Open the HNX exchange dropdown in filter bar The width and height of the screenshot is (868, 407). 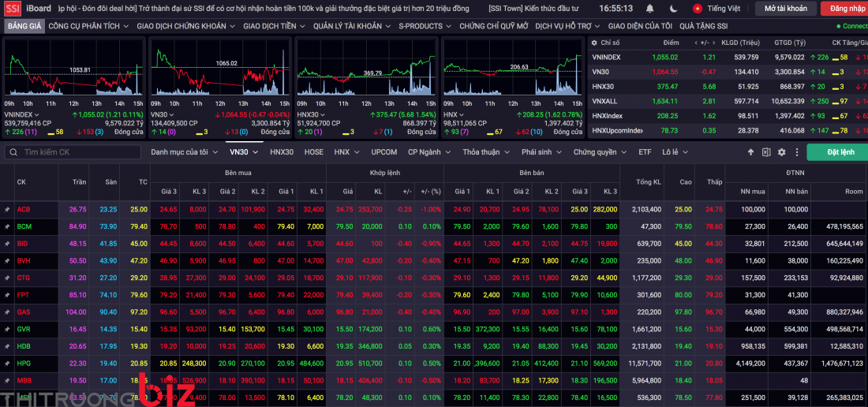pyautogui.click(x=346, y=152)
